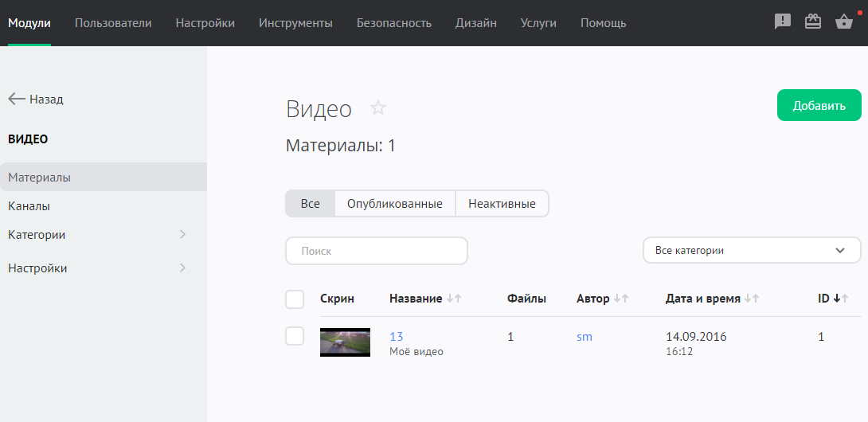868x422 pixels.
Task: Click the notifications alert icon
Action: click(x=783, y=22)
